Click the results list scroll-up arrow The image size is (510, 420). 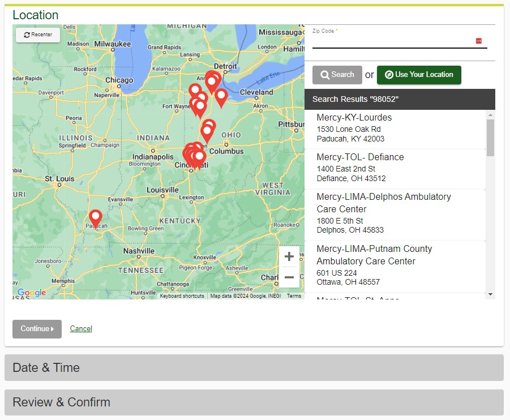pos(491,115)
